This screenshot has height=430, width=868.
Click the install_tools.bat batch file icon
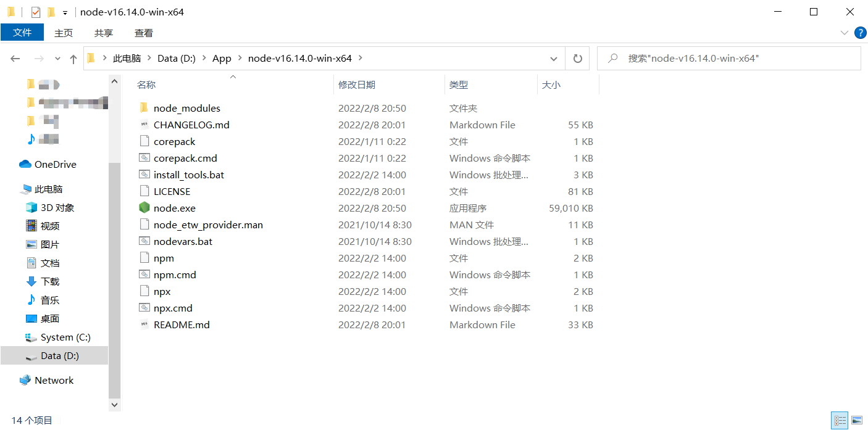(x=144, y=175)
